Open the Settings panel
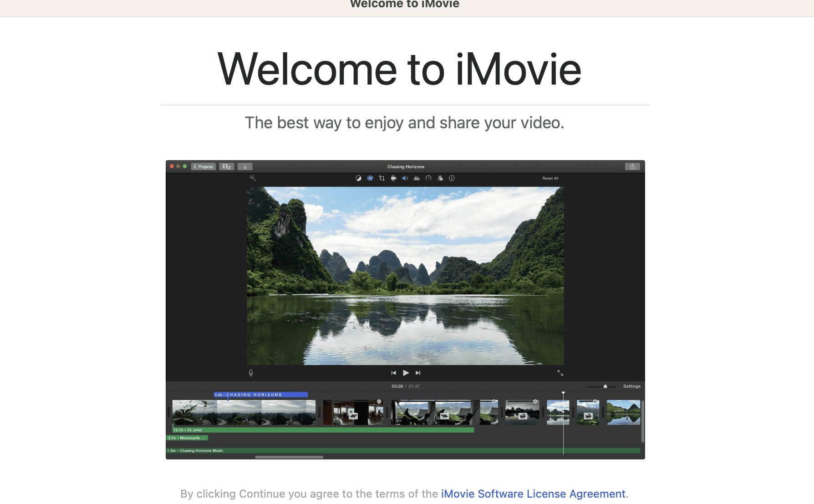Screen dimensions: 814x504 (x=632, y=386)
